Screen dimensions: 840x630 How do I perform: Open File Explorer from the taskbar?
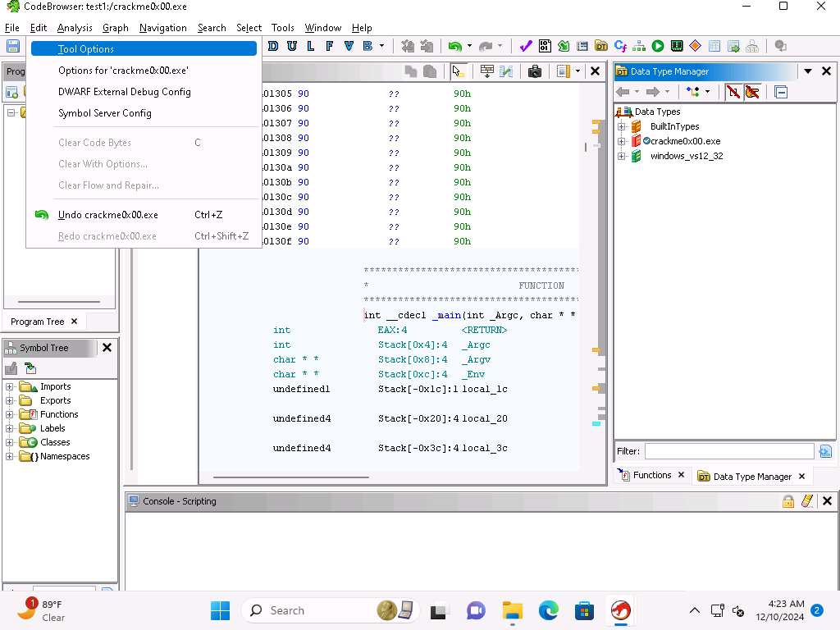(x=513, y=610)
